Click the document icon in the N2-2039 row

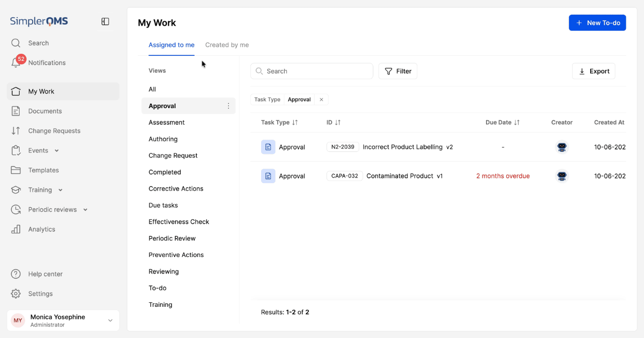pyautogui.click(x=268, y=147)
